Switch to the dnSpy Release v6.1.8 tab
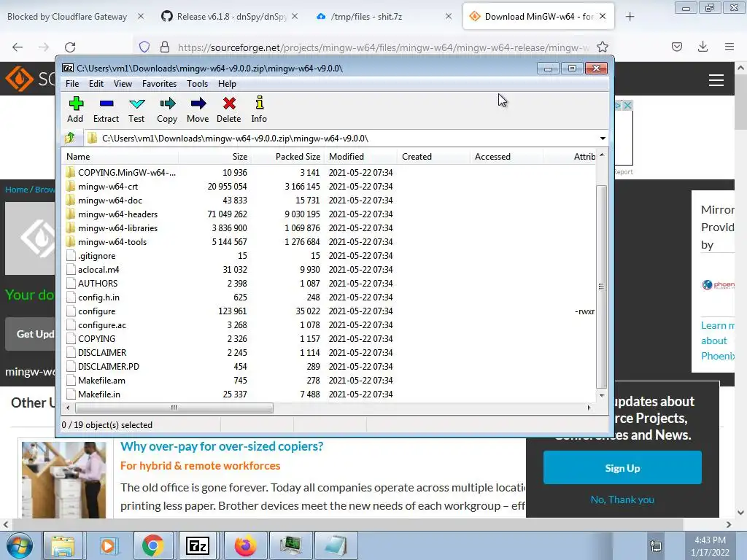Image resolution: width=747 pixels, height=560 pixels. [x=231, y=17]
